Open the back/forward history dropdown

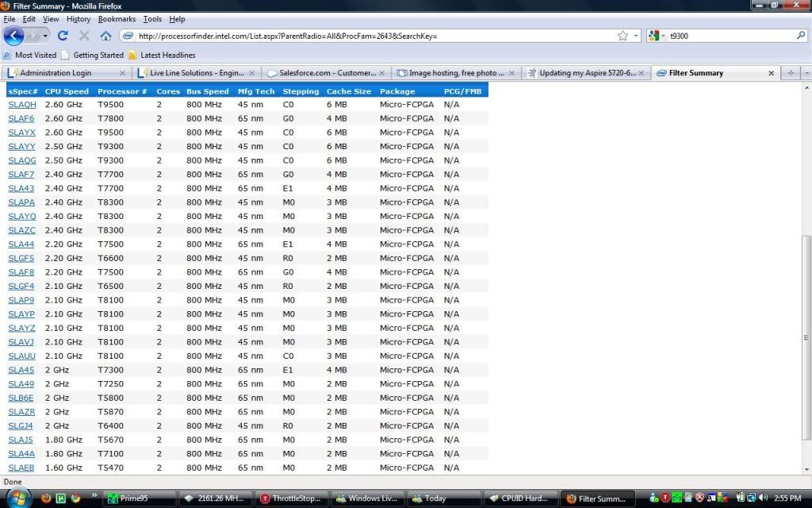(45, 36)
